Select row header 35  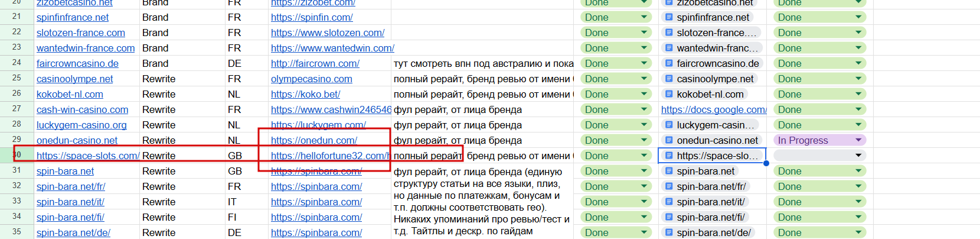click(x=17, y=232)
